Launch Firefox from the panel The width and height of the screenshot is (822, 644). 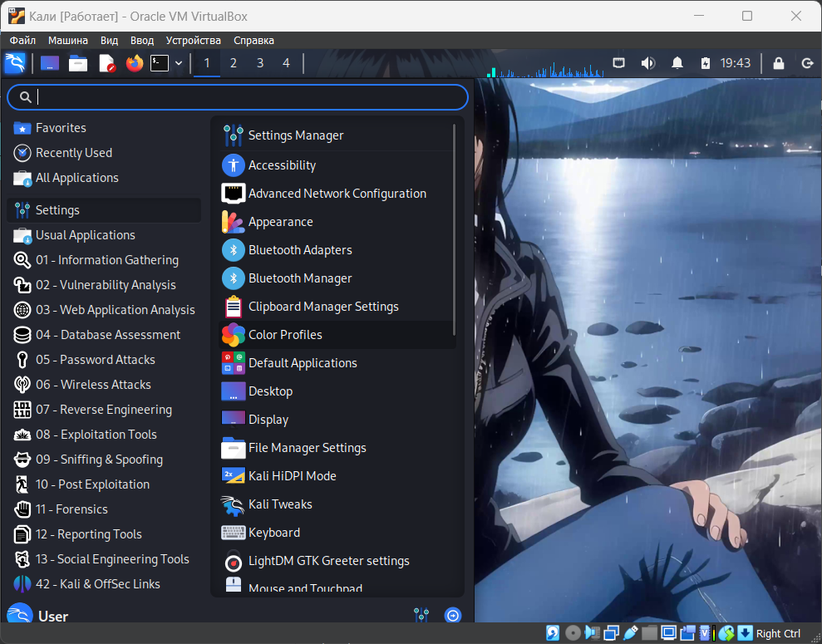[x=135, y=63]
